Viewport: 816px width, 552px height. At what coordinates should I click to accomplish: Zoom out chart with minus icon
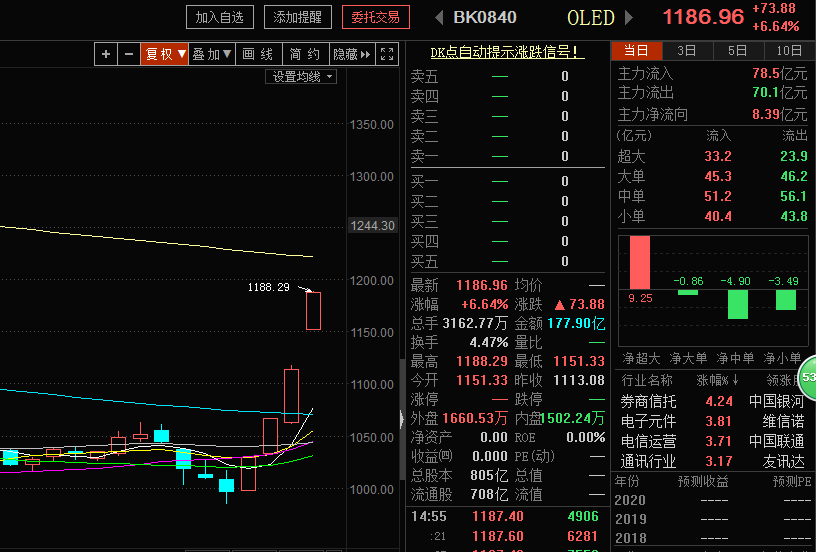tap(129, 54)
